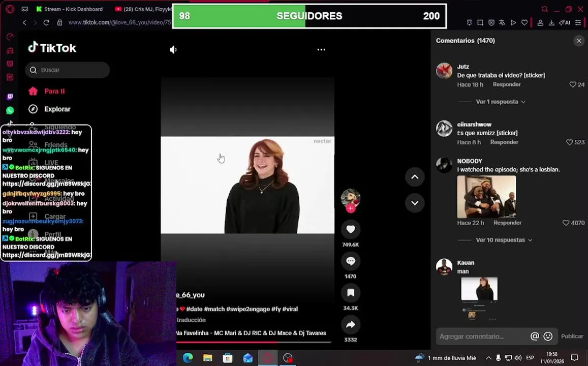Open GX Control speedometer in sidebar
Screen dimensions: 588x366
[10, 37]
